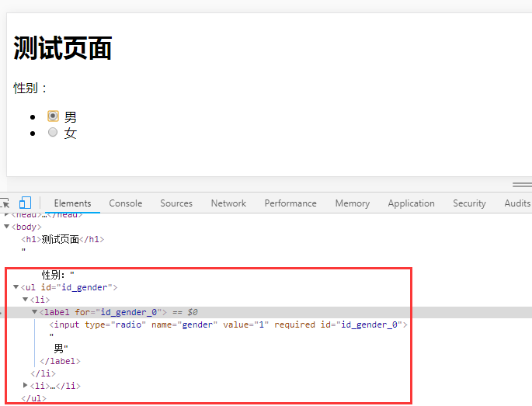Viewport: 532px width, 406px height.
Task: Click the 男 label text on page
Action: (x=70, y=117)
